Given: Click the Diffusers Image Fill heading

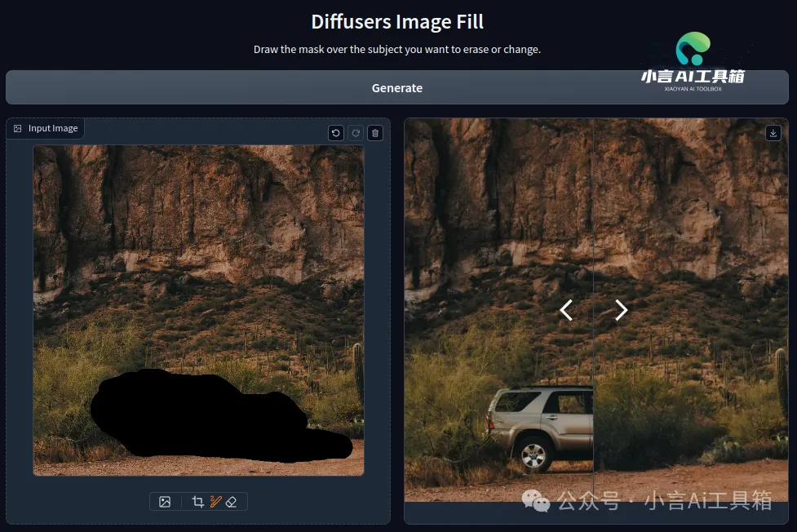Looking at the screenshot, I should point(397,21).
